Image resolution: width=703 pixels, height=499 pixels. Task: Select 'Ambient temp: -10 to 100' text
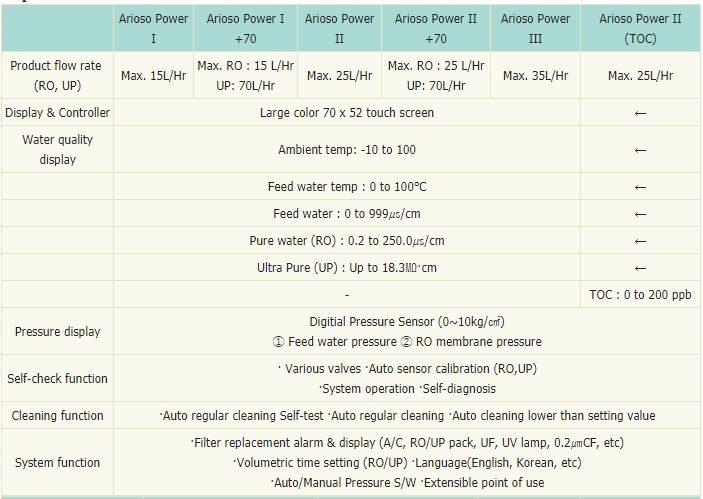click(347, 150)
